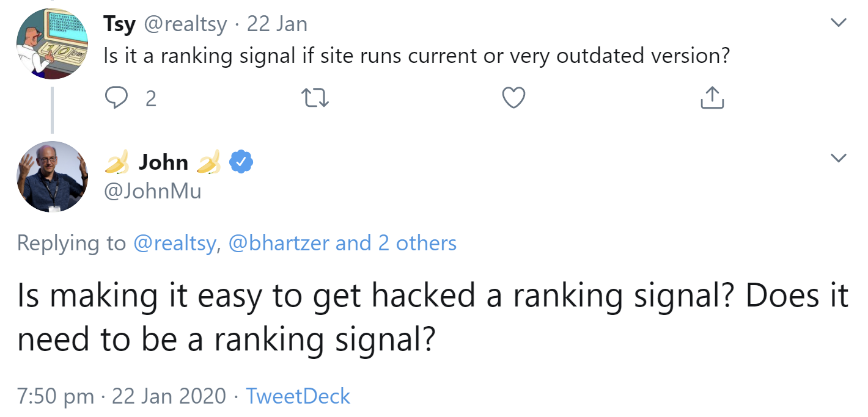Image resolution: width=868 pixels, height=417 pixels.
Task: Click the '22 Jan' timestamp on Tsy's tweet
Action: point(276,23)
